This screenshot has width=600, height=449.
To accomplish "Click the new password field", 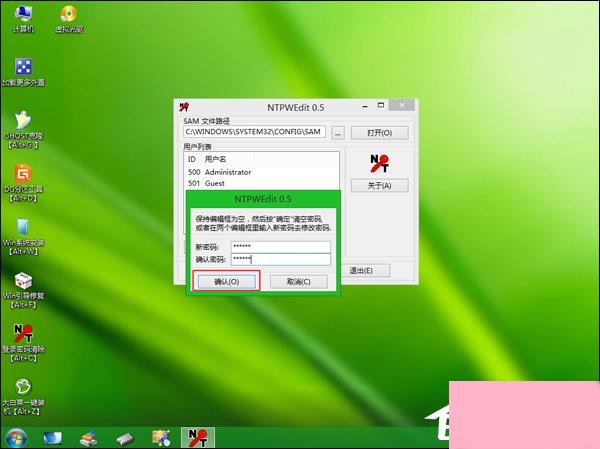I will 281,247.
